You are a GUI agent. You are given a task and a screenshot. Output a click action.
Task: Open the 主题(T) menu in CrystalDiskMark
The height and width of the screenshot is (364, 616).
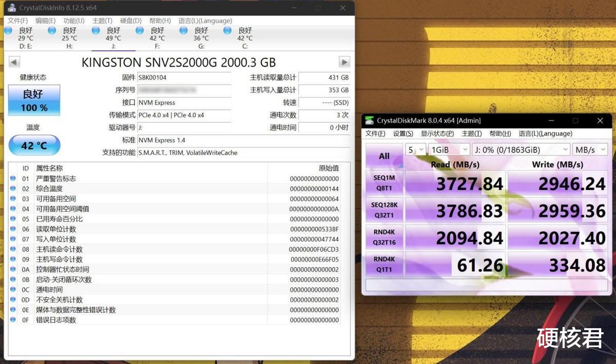pyautogui.click(x=472, y=133)
